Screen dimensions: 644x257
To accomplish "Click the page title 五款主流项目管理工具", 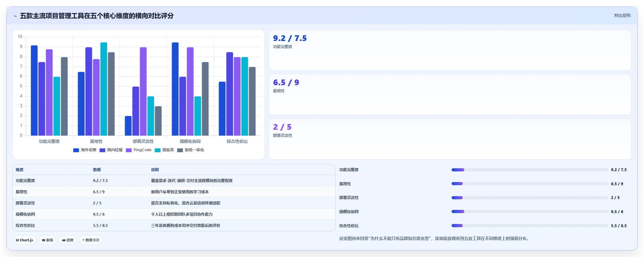I will click(x=97, y=16).
